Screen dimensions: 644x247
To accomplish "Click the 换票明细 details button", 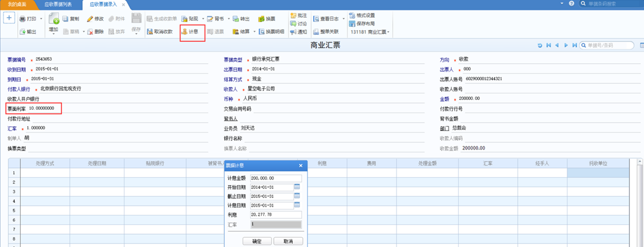I will point(271,32).
